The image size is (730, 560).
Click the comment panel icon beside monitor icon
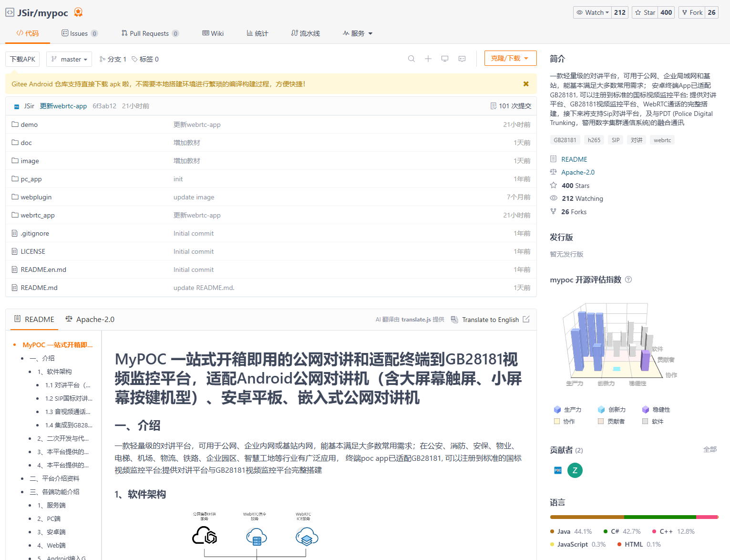click(462, 59)
